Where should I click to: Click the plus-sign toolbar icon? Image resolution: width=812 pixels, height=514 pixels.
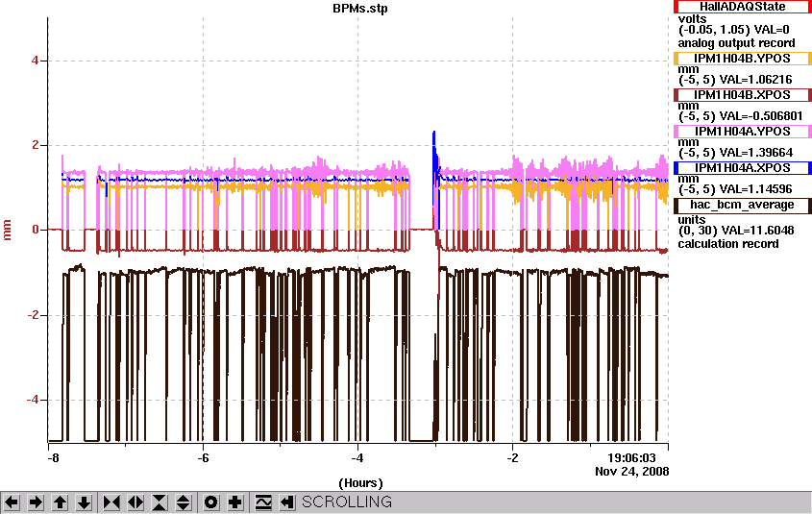point(235,502)
